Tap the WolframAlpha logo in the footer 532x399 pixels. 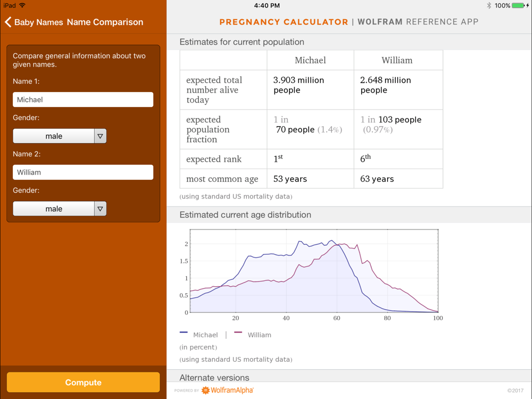(228, 390)
